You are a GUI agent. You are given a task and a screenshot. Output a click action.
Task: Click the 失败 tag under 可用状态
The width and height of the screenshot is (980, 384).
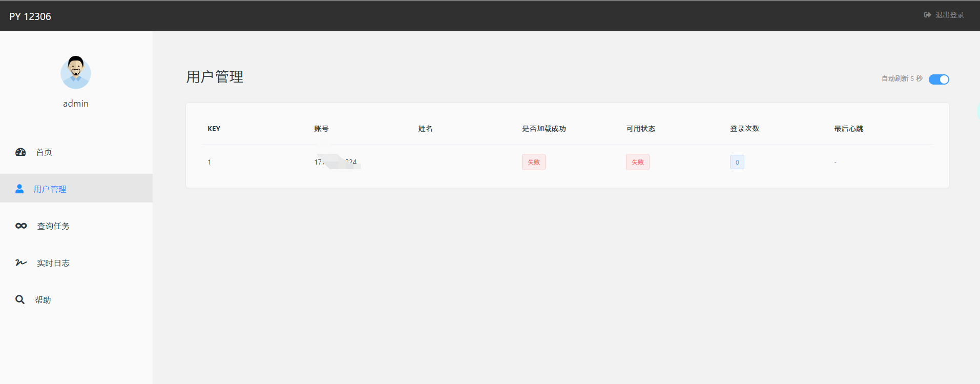point(638,162)
